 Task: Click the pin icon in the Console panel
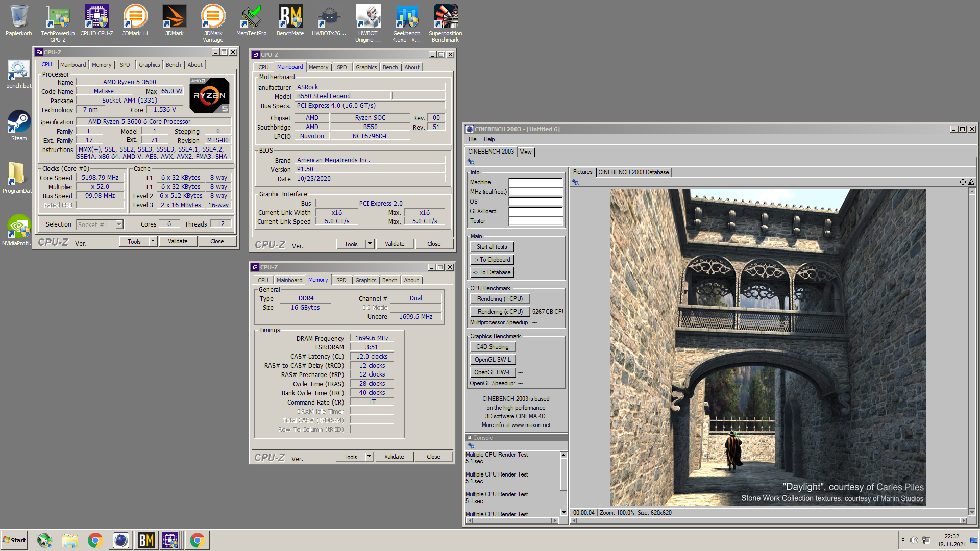tap(471, 446)
